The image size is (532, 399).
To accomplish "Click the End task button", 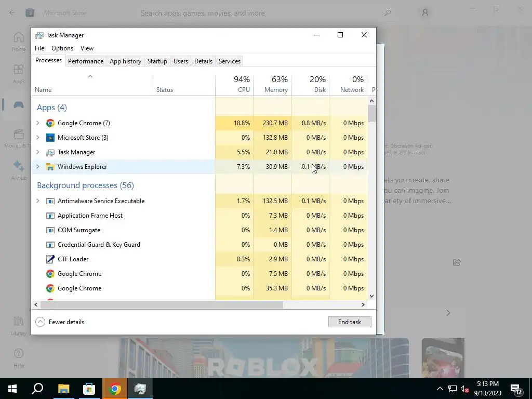I will pos(350,322).
